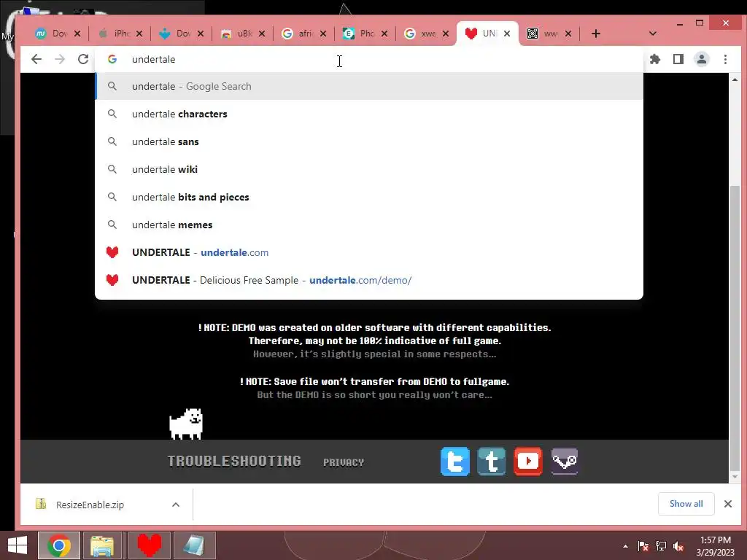This screenshot has width=747, height=560.
Task: Click the scrollbar up arrow
Action: pyautogui.click(x=735, y=79)
